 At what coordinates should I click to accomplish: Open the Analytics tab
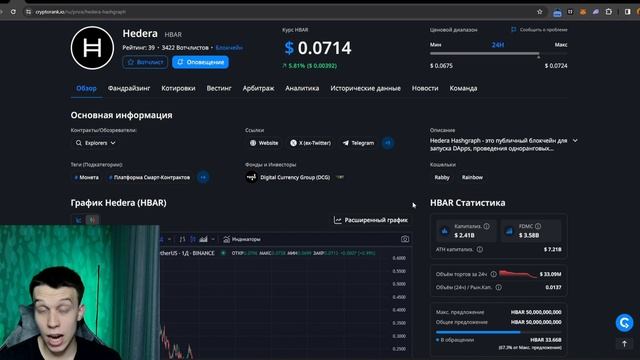coord(302,88)
